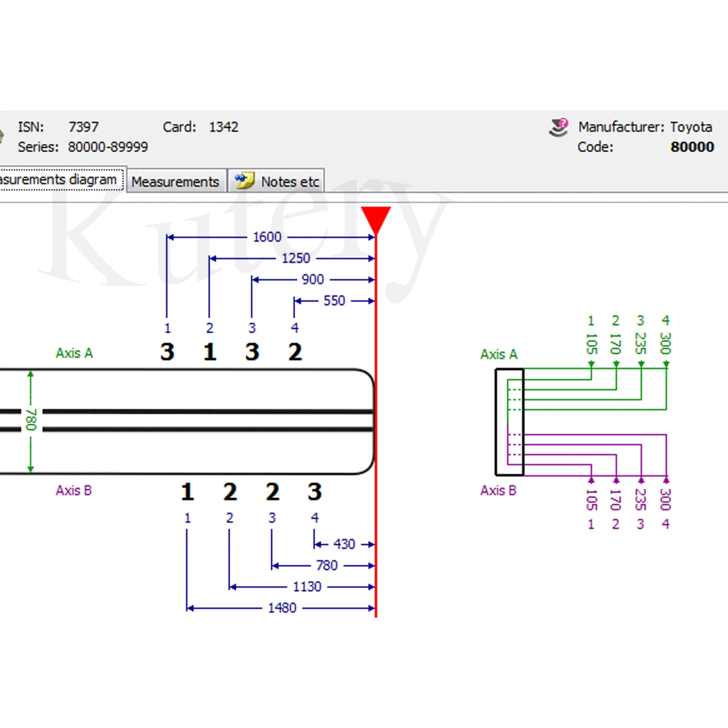This screenshot has width=728, height=728.
Task: Select the bold Code value 80000
Action: point(692,147)
